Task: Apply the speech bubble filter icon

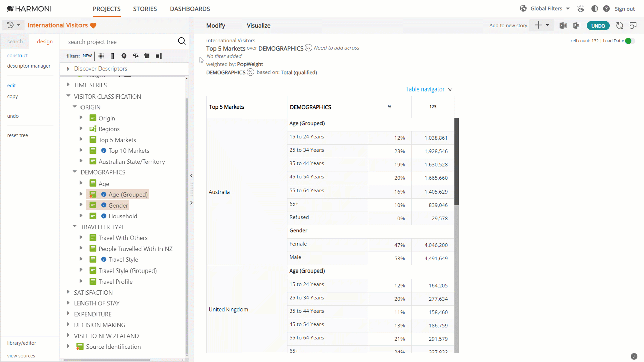Action: coord(124,56)
